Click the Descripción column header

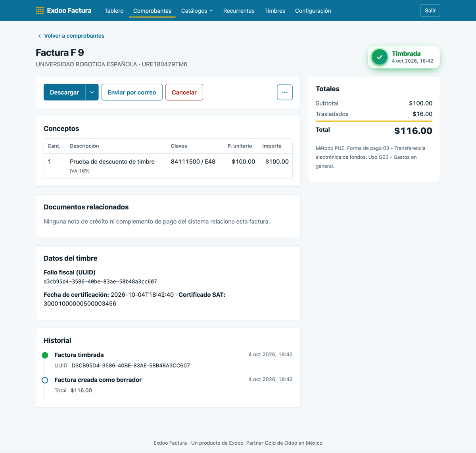coord(84,146)
